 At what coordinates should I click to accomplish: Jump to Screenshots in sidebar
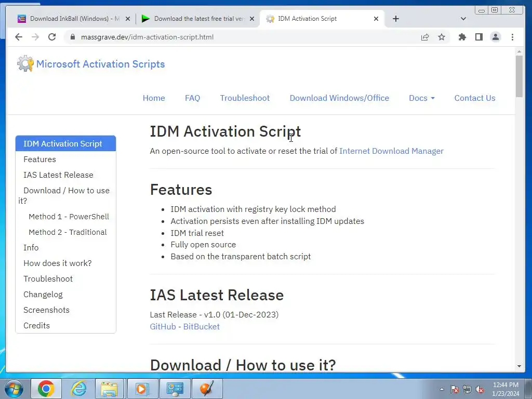[46, 310]
